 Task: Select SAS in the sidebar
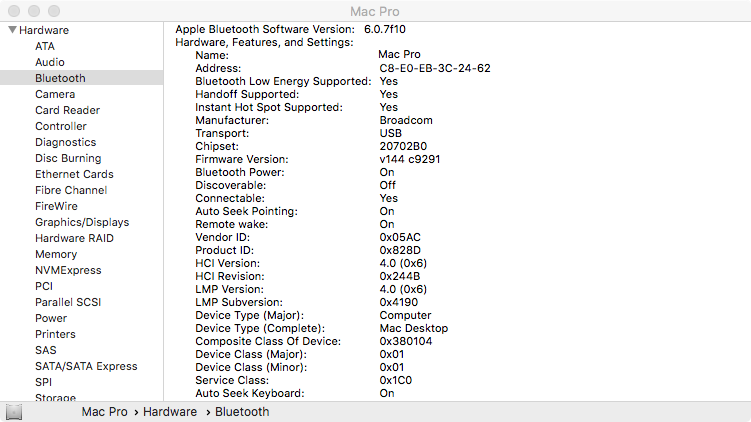46,350
